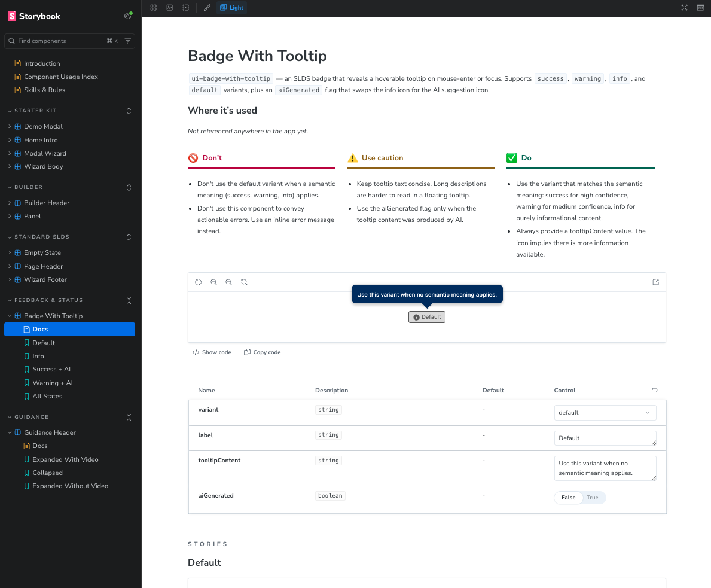Expand Modal Wizard component

click(45, 153)
